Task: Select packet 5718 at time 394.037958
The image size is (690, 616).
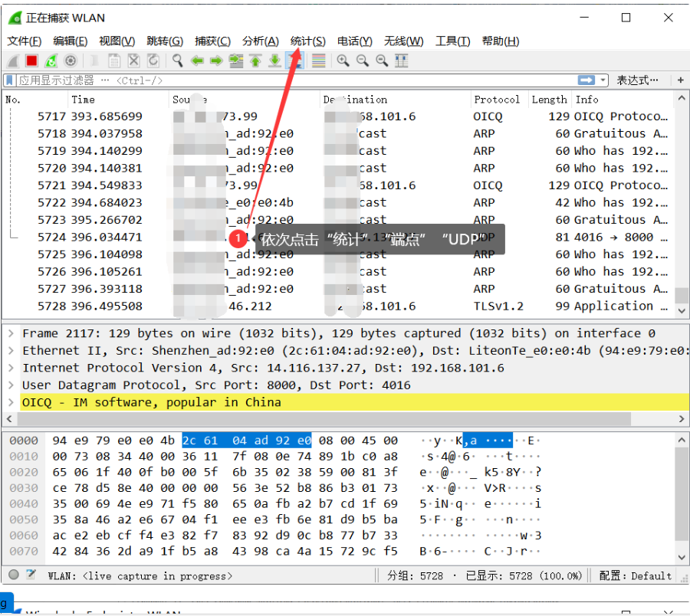Action: point(338,133)
